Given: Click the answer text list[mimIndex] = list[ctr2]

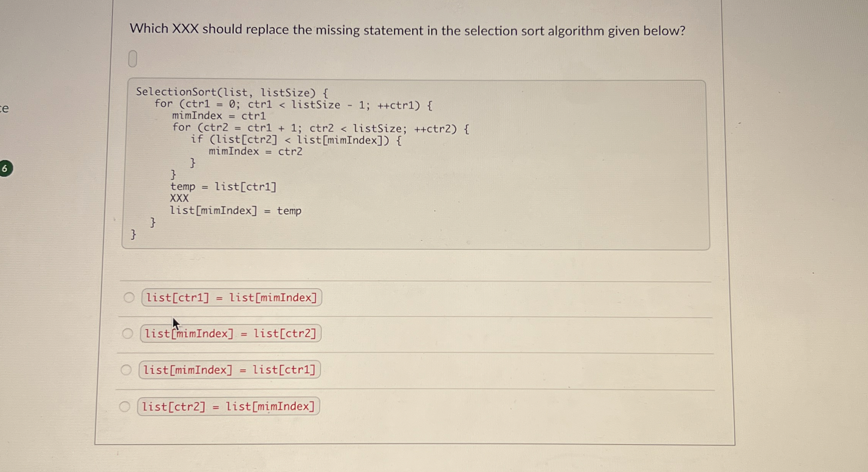Looking at the screenshot, I should [x=230, y=333].
